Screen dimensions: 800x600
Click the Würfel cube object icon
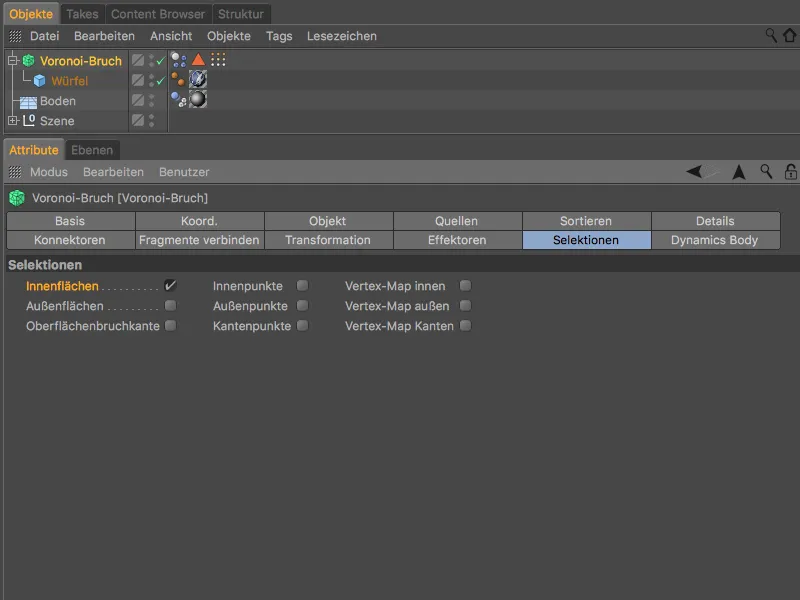point(40,81)
